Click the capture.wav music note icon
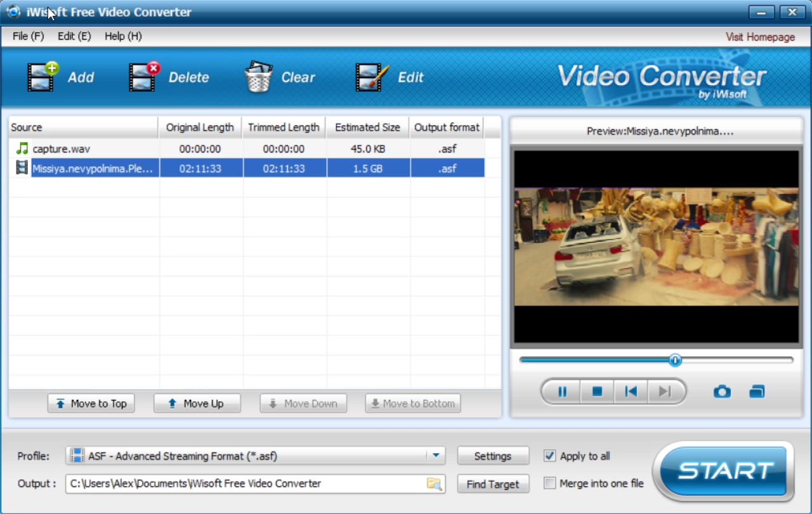Viewport: 812px width, 514px height. [22, 148]
